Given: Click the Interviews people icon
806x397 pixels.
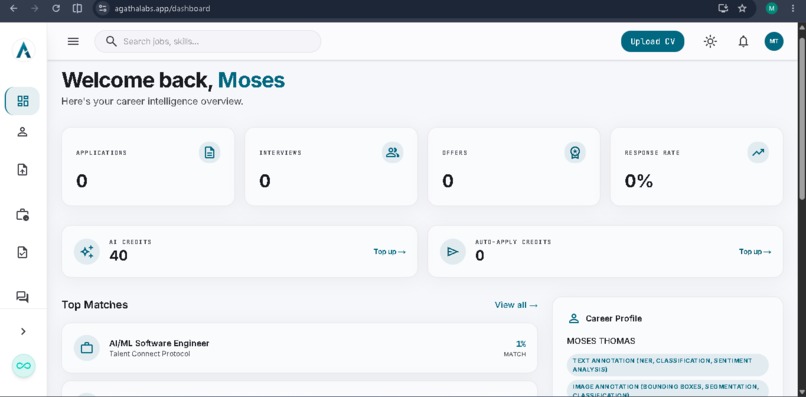Looking at the screenshot, I should pos(392,152).
